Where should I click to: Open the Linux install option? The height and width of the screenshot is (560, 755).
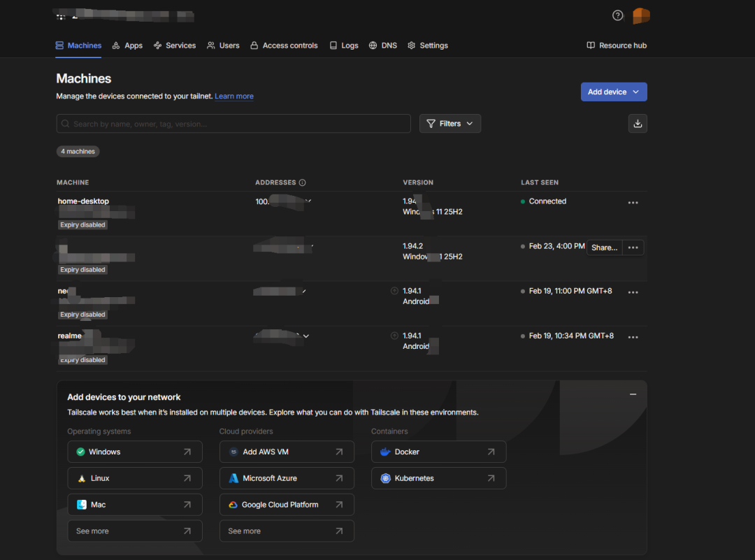pyautogui.click(x=135, y=478)
